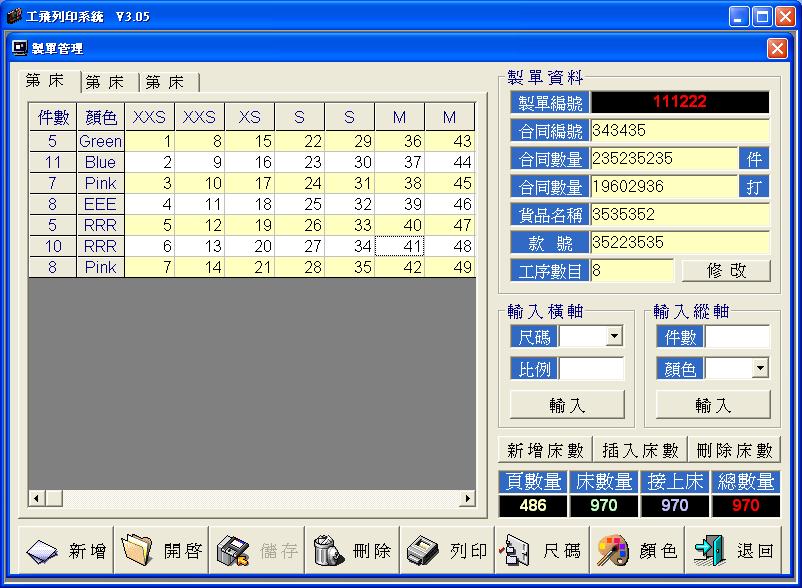Viewport: 802px width, 588px height.
Task: Click the XS column header
Action: [x=250, y=117]
